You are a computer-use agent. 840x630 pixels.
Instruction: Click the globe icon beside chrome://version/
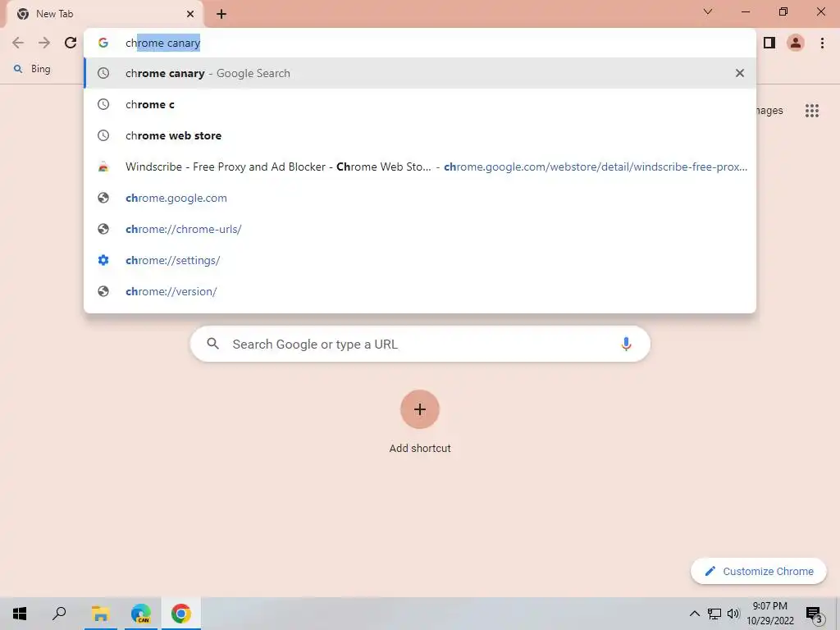(103, 291)
